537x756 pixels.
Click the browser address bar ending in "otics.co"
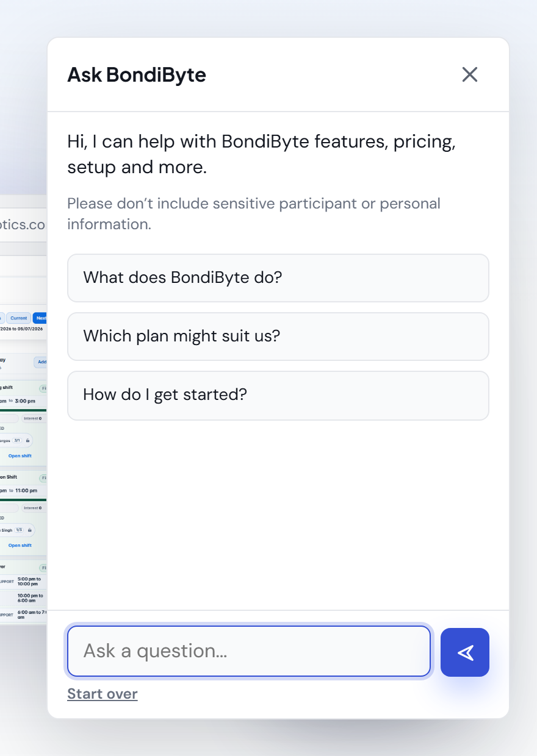coord(23,224)
